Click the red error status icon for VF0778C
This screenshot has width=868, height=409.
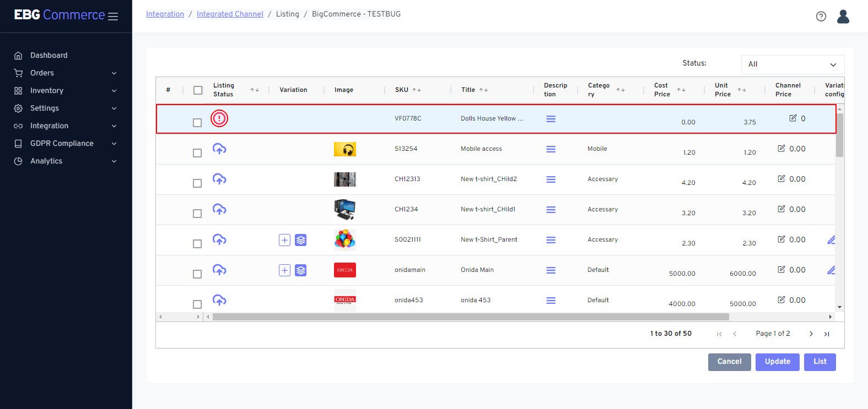coord(219,118)
